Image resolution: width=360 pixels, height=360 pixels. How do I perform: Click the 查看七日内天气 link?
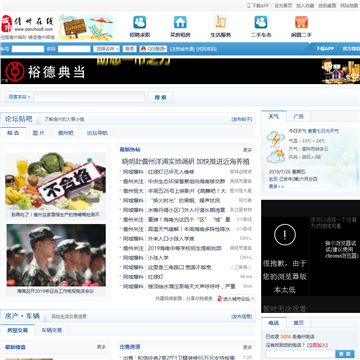(x=323, y=131)
